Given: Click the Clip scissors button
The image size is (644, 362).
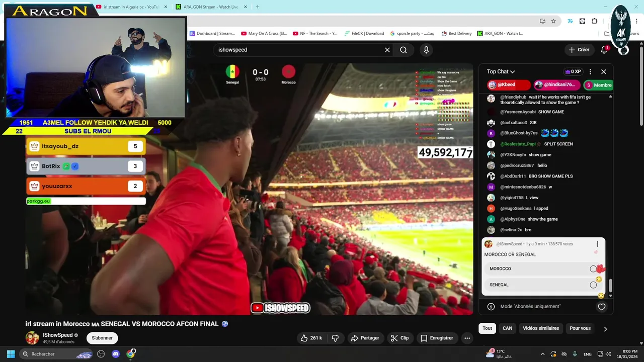Looking at the screenshot, I should 400,338.
